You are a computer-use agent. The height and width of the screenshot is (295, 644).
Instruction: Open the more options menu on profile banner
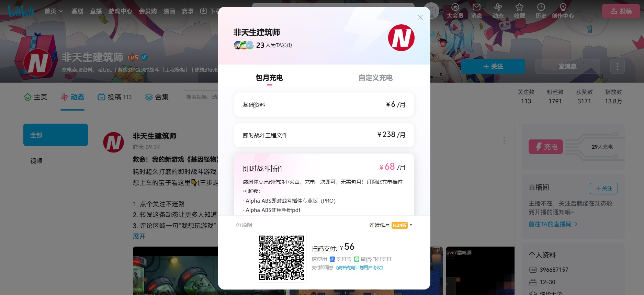617,66
